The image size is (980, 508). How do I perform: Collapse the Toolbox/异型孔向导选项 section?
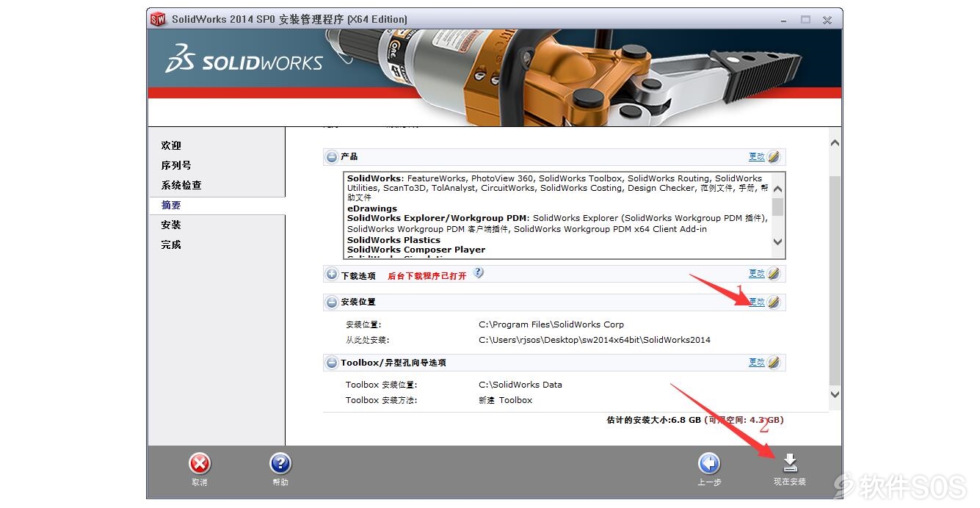tap(332, 363)
